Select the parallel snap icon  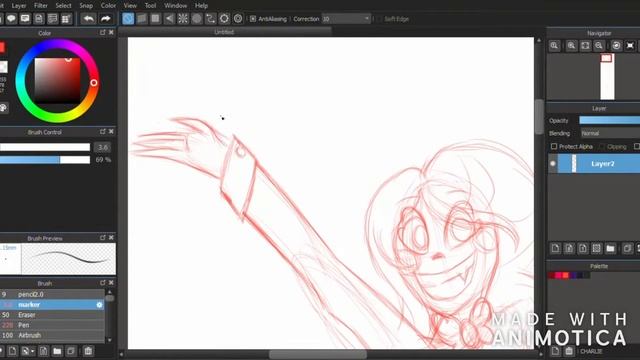[142, 19]
